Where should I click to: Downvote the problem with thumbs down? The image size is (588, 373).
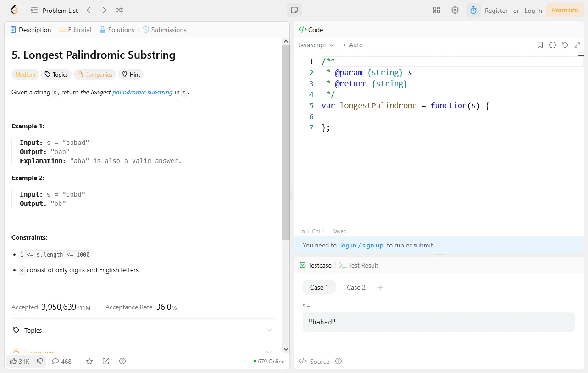(40, 361)
